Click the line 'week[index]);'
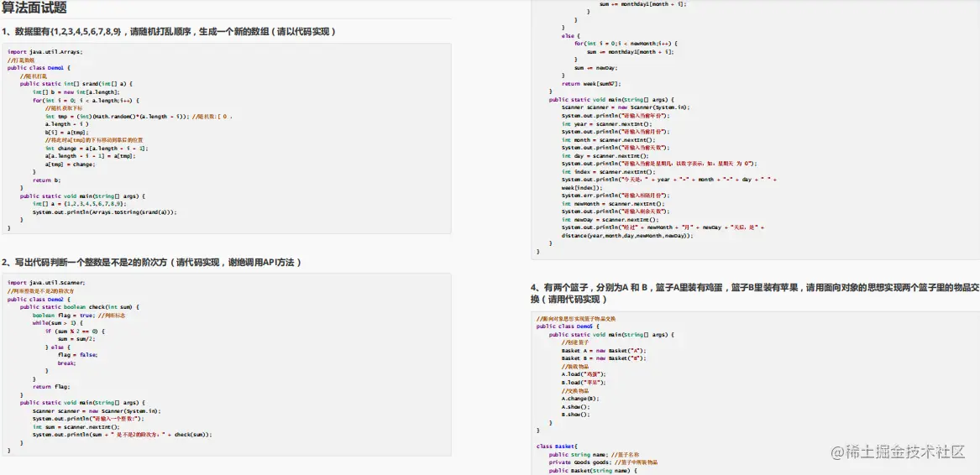Viewport: 980px width, 475px height. coord(583,187)
